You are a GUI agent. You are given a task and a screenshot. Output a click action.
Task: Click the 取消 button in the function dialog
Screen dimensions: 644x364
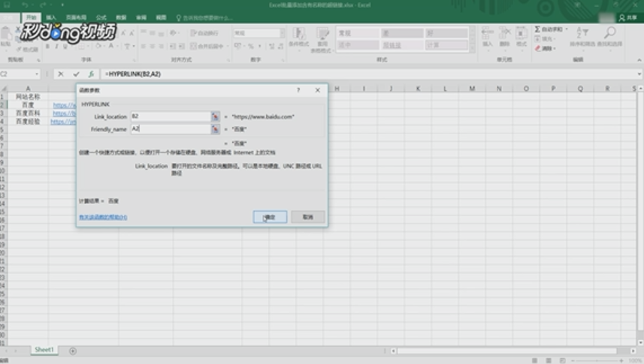(307, 217)
